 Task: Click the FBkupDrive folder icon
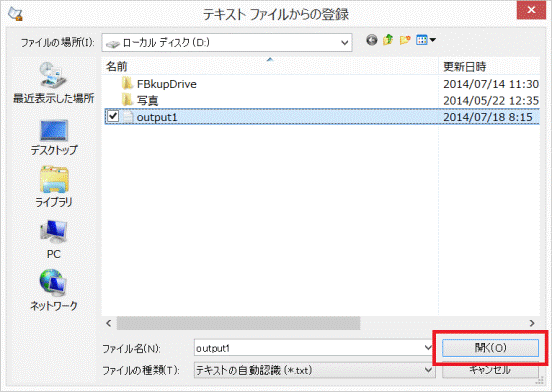127,84
